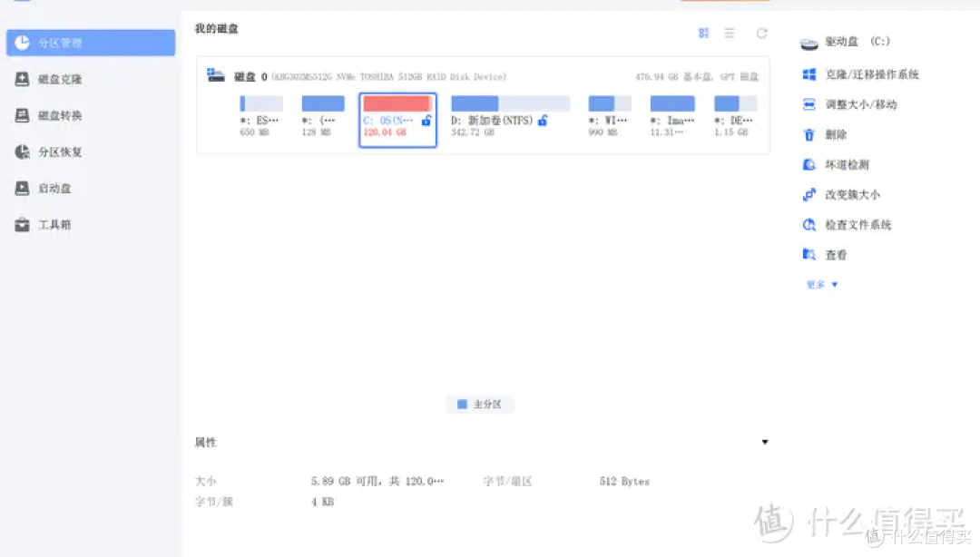Screen dimensions: 980x557
Task: Click the refresh icon above disk list
Action: (x=762, y=34)
